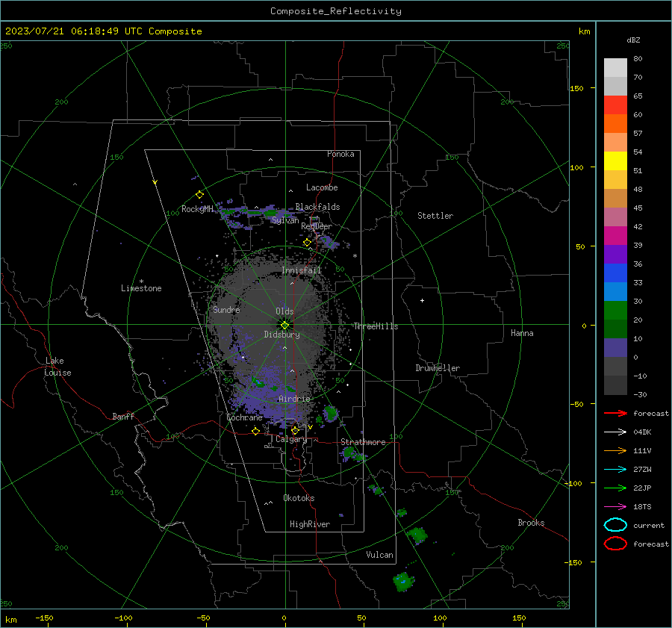Screen dimensions: 672x628
Task: Click the Sundre city label
Action: coord(226,309)
